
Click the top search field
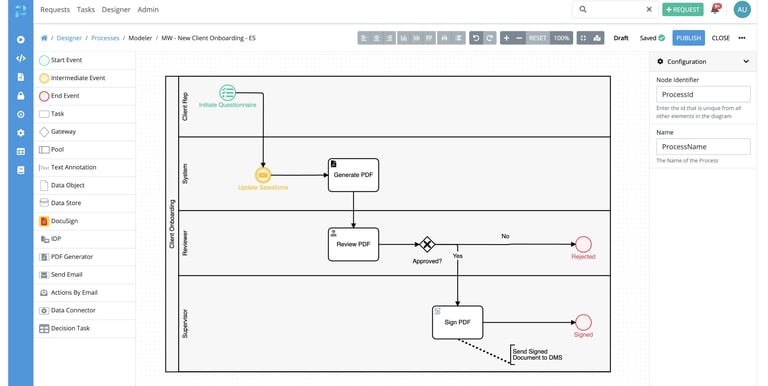tap(615, 9)
